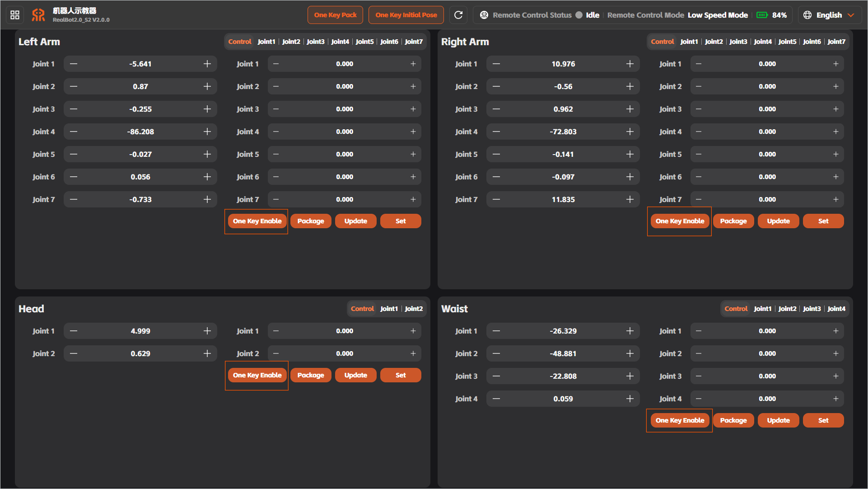The width and height of the screenshot is (868, 489).
Task: Click the globe language icon
Action: pyautogui.click(x=807, y=15)
